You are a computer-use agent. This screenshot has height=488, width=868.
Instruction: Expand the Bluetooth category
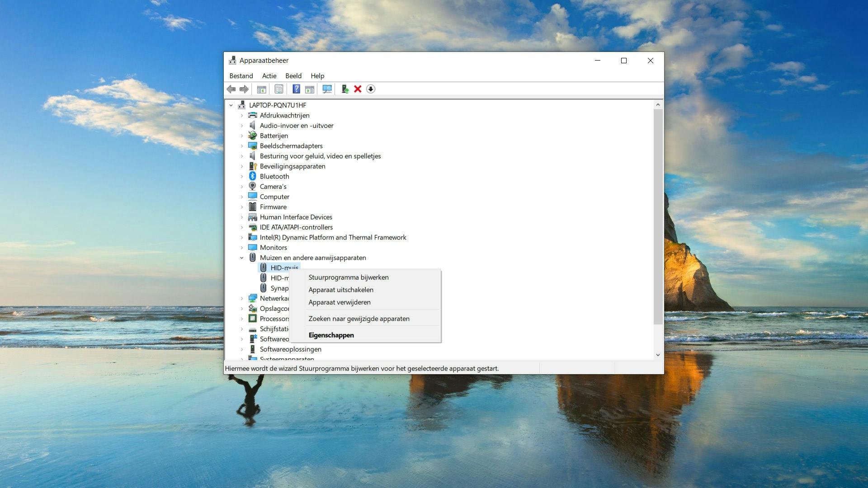click(x=241, y=176)
